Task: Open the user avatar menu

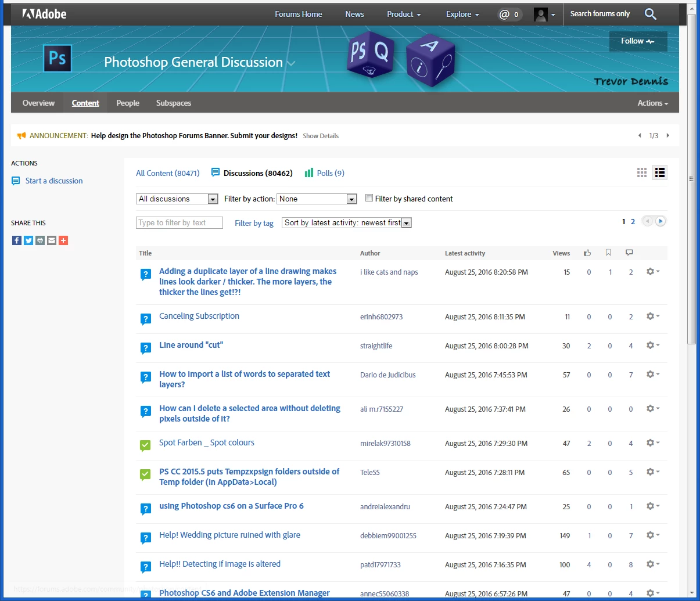Action: click(544, 15)
